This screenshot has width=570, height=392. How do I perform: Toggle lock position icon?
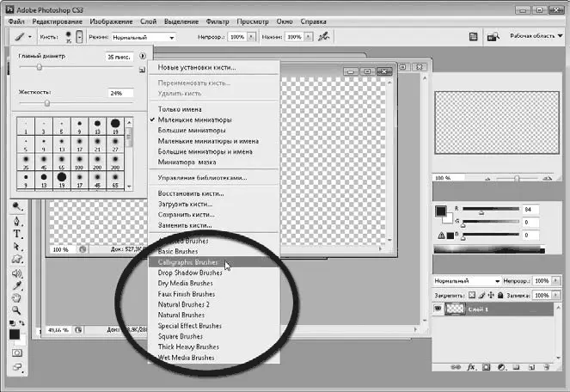tap(491, 295)
